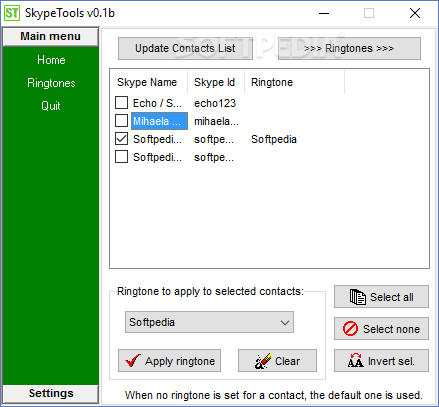Click Update Contacts List button
This screenshot has width=439, height=407.
185,48
